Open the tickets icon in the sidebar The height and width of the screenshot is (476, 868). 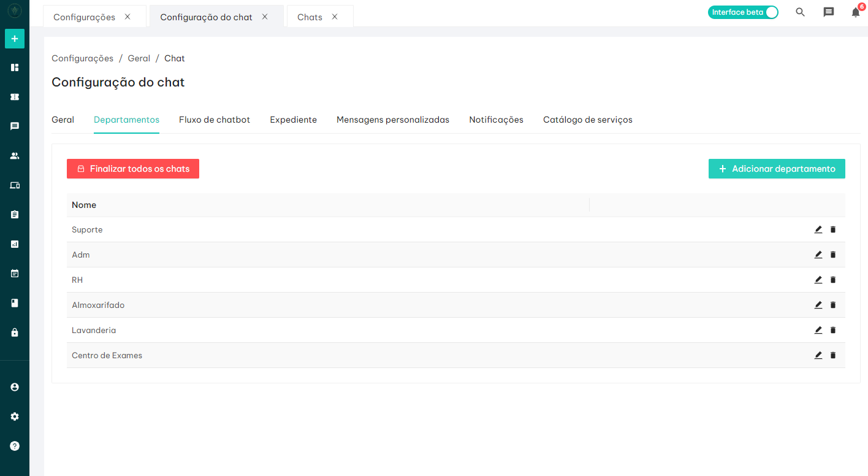(x=15, y=97)
